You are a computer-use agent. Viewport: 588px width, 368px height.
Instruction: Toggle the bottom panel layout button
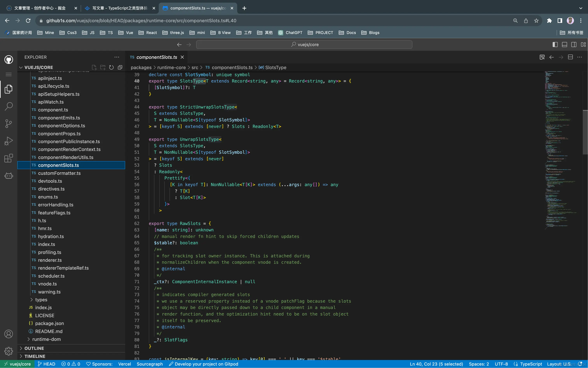click(564, 45)
